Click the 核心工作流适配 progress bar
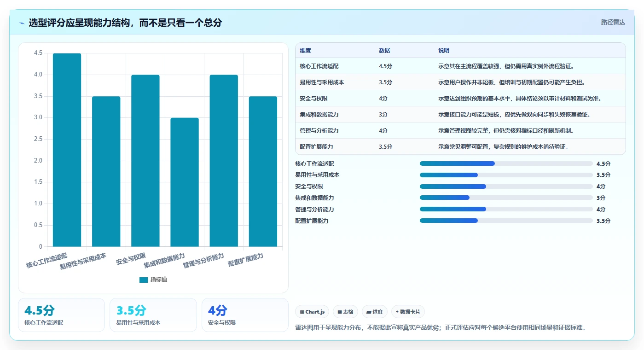 pyautogui.click(x=506, y=163)
